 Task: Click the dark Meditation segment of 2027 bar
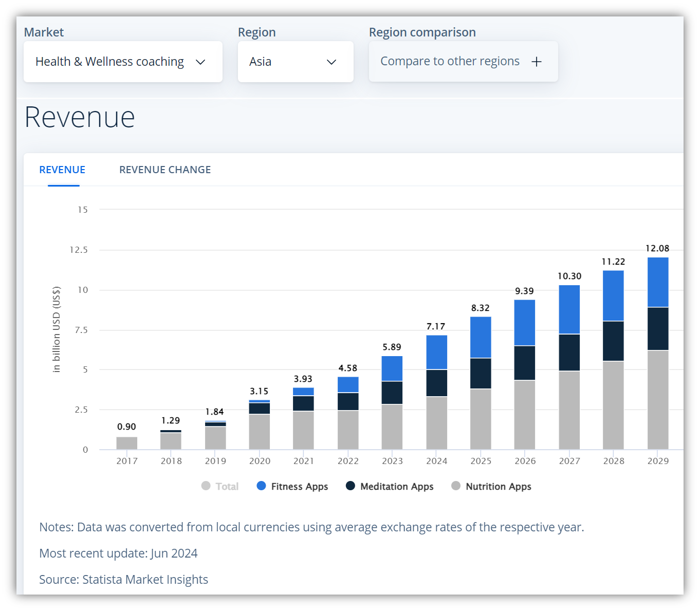569,353
